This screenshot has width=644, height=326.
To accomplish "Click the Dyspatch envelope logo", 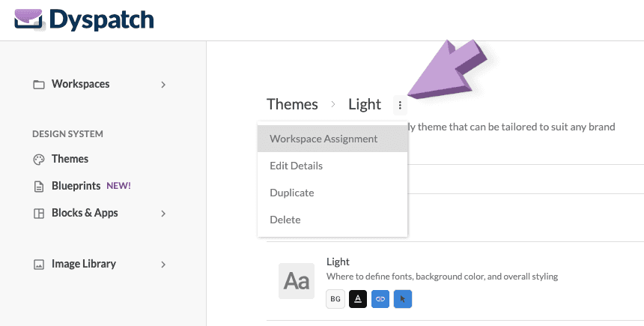I will [28, 19].
